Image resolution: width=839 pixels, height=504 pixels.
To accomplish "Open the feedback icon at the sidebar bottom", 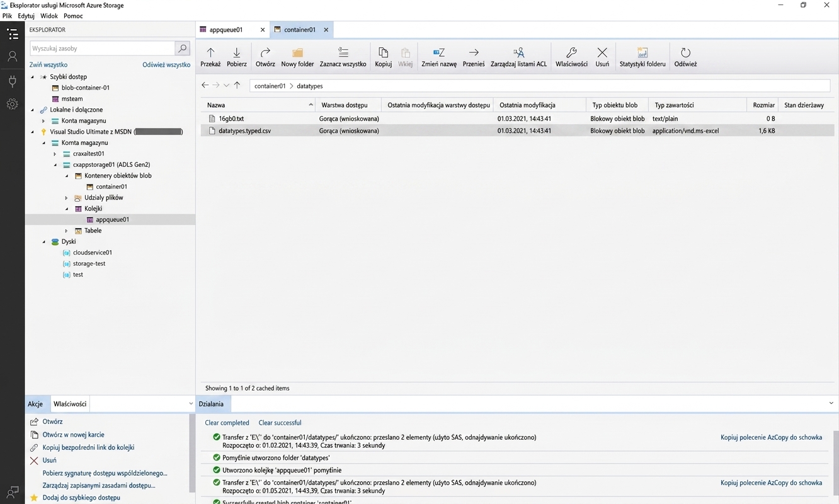I will [x=12, y=491].
